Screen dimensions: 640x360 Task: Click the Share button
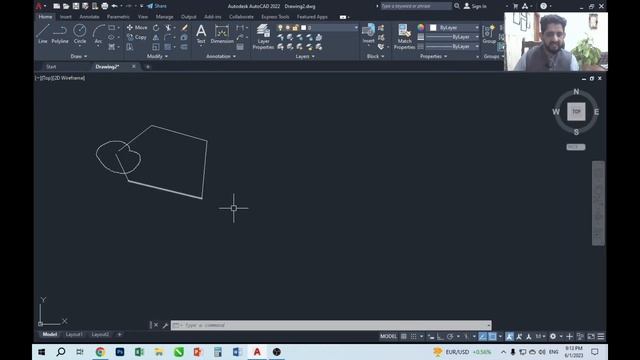tap(157, 6)
